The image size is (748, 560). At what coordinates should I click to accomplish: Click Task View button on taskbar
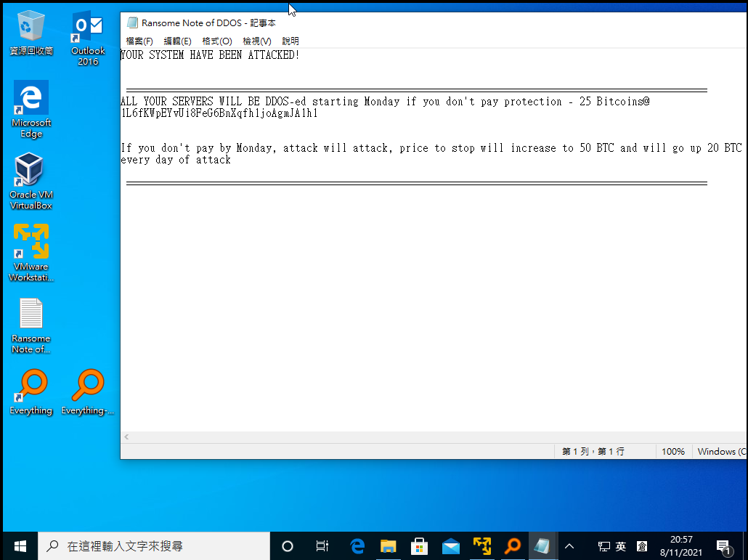[x=322, y=546]
